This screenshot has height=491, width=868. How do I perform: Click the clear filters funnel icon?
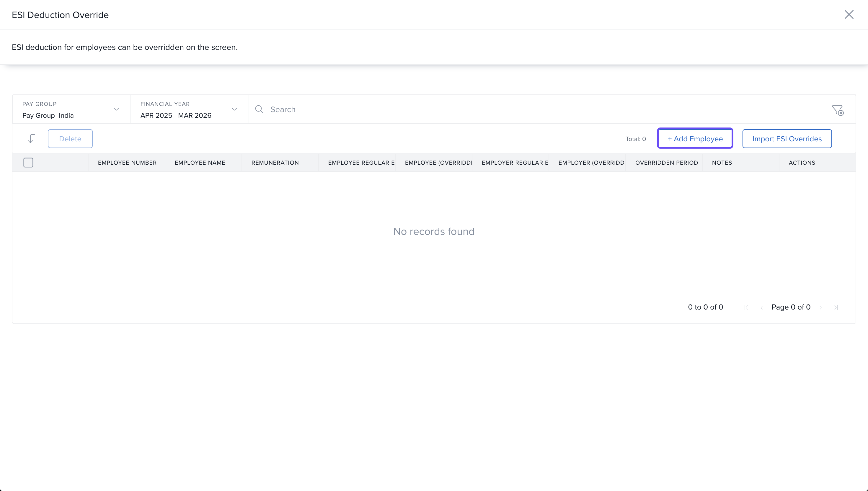837,110
